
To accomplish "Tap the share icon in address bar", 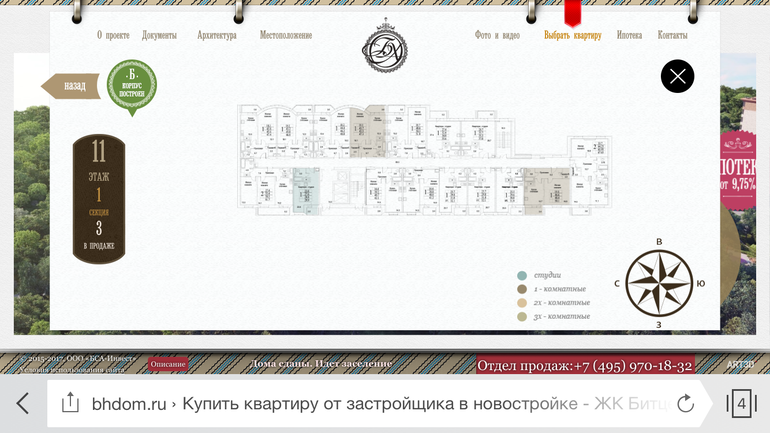I will (x=70, y=404).
